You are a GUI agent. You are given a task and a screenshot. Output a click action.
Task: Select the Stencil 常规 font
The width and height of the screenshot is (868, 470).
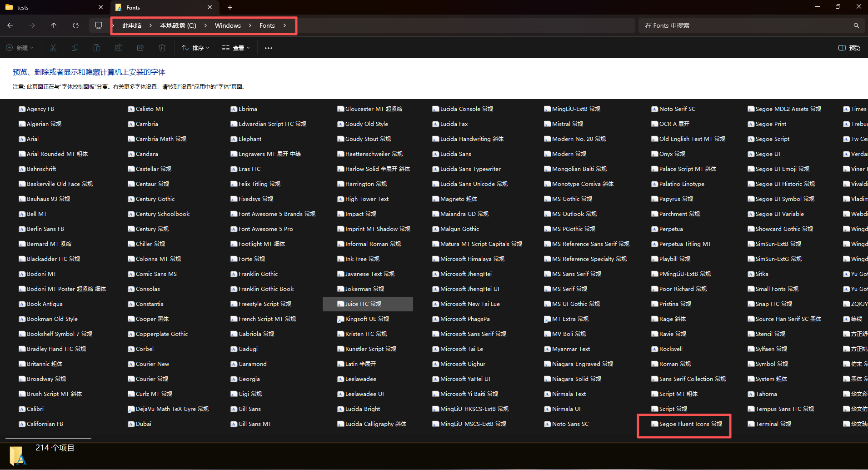[767, 334]
